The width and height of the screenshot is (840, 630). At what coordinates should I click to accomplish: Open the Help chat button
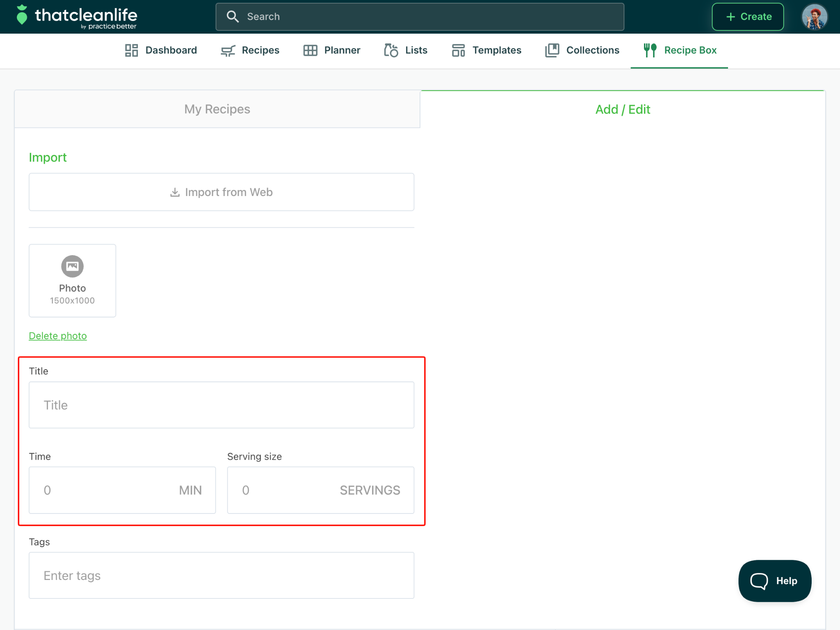point(775,581)
